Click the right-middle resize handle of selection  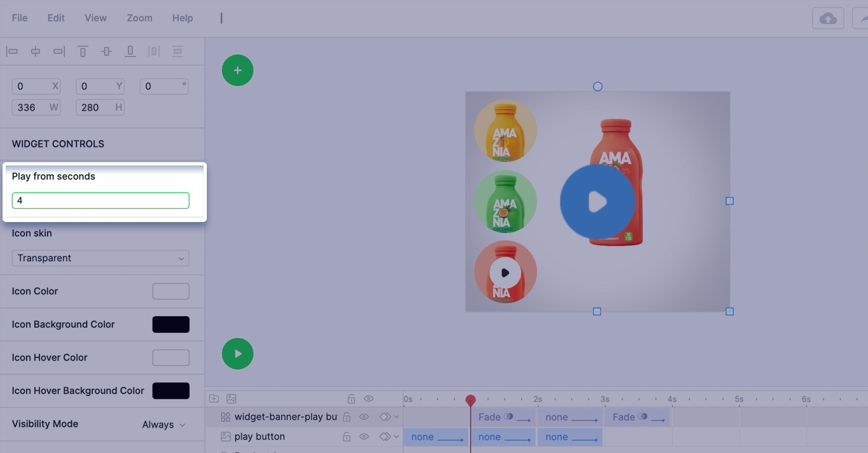pos(730,201)
